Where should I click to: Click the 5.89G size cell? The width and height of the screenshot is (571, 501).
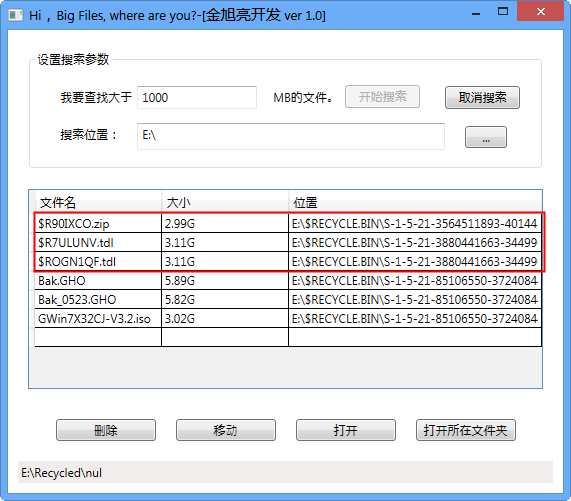(225, 281)
